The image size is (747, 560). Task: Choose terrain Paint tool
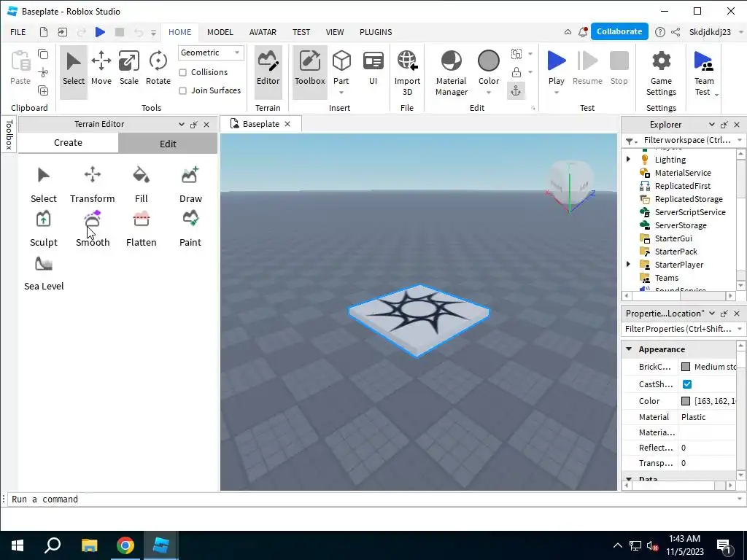pyautogui.click(x=190, y=229)
